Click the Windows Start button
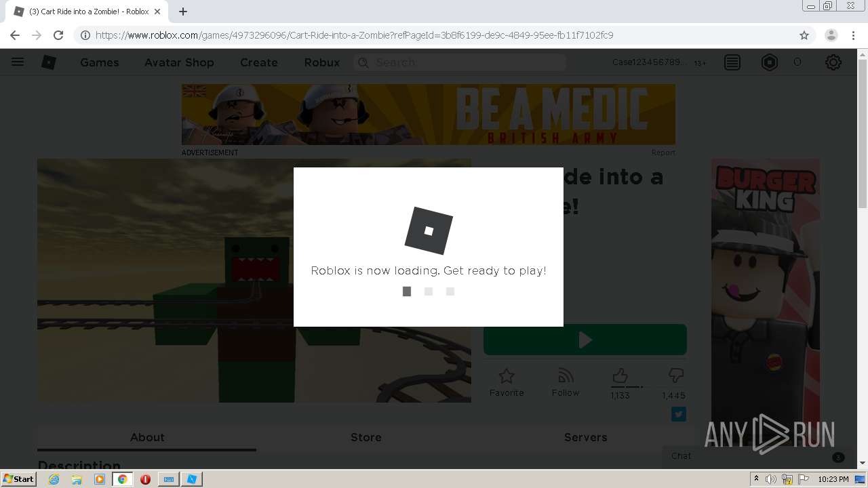Viewport: 868px width, 488px height. click(19, 479)
